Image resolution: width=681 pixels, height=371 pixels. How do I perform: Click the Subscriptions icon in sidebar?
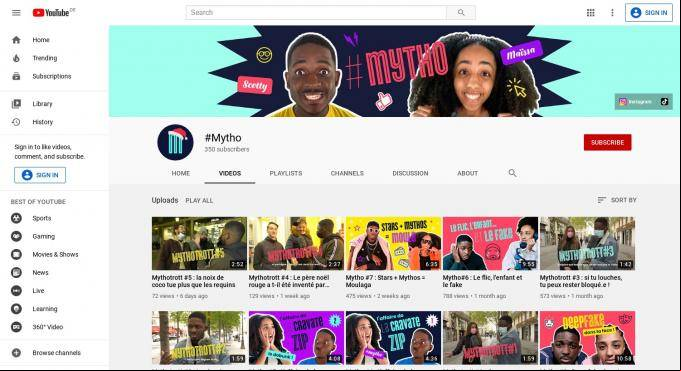coord(16,76)
